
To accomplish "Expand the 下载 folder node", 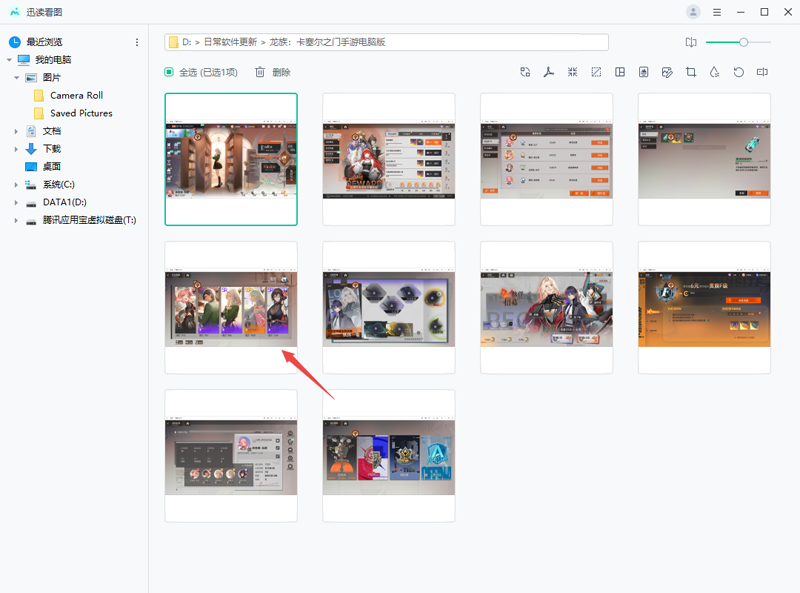I will tap(16, 149).
